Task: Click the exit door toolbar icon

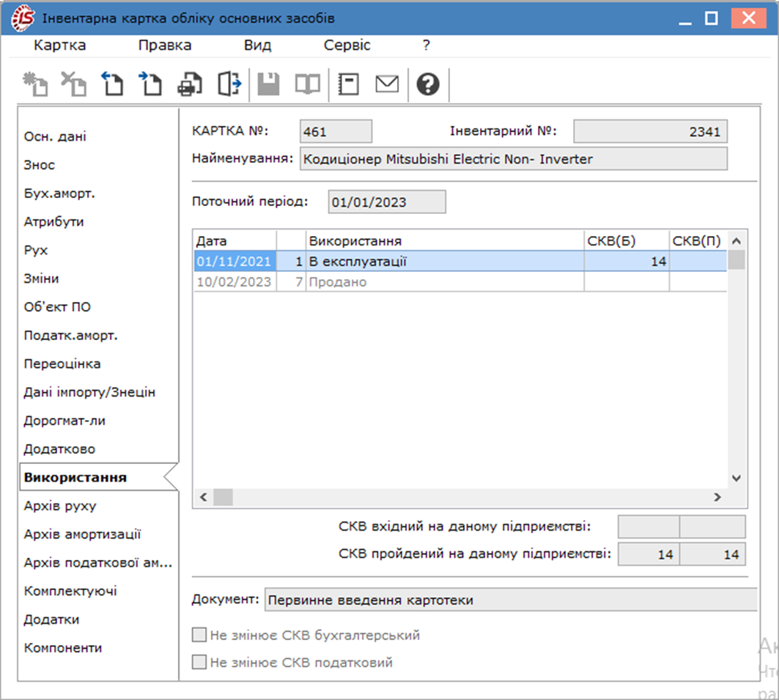Action: coord(229,84)
